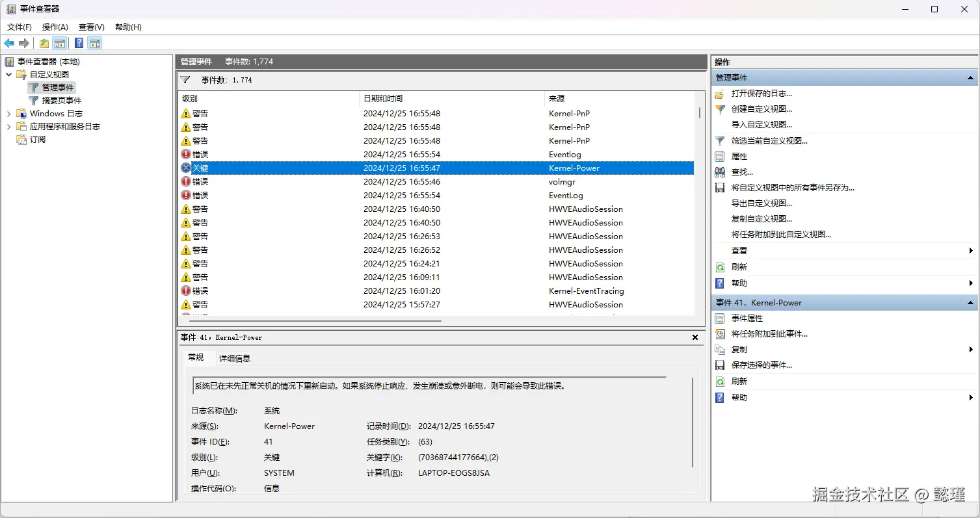
Task: Select the Eventlog error row at 16:55:54
Action: (436, 155)
